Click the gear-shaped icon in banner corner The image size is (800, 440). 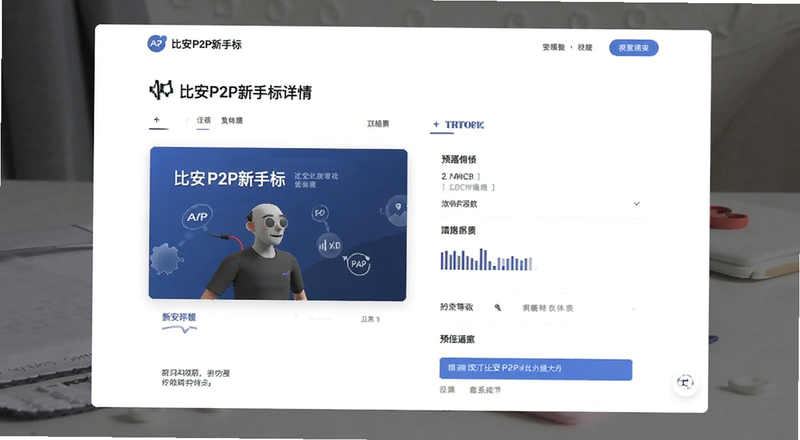[x=166, y=259]
